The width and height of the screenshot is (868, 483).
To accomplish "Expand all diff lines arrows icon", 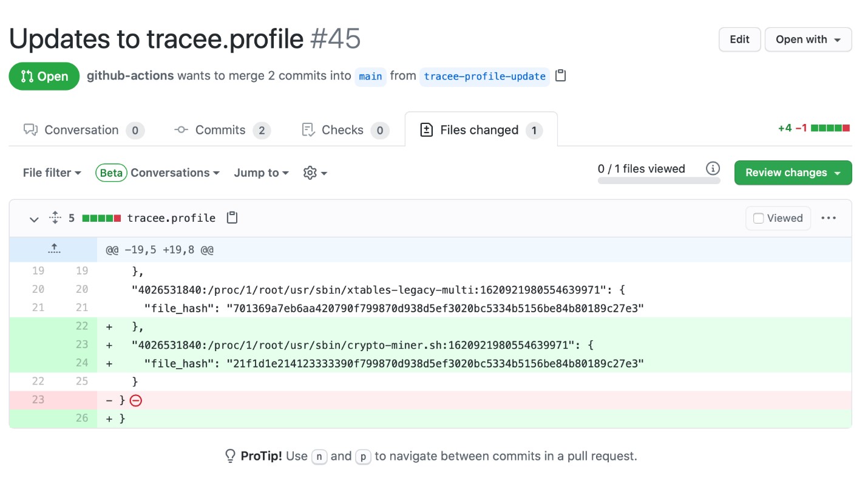I will pyautogui.click(x=55, y=218).
